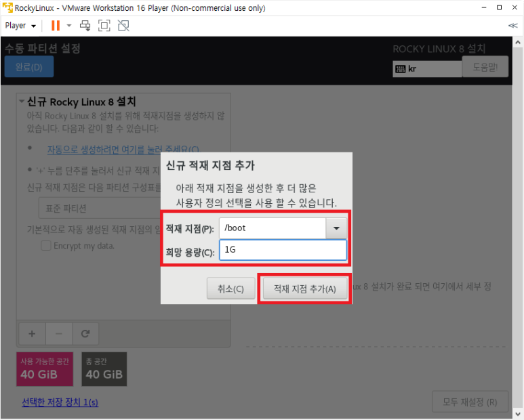This screenshot has height=420, width=524.
Task: Click the 신규 적재 지점 추가 dialog title
Action: click(x=211, y=165)
